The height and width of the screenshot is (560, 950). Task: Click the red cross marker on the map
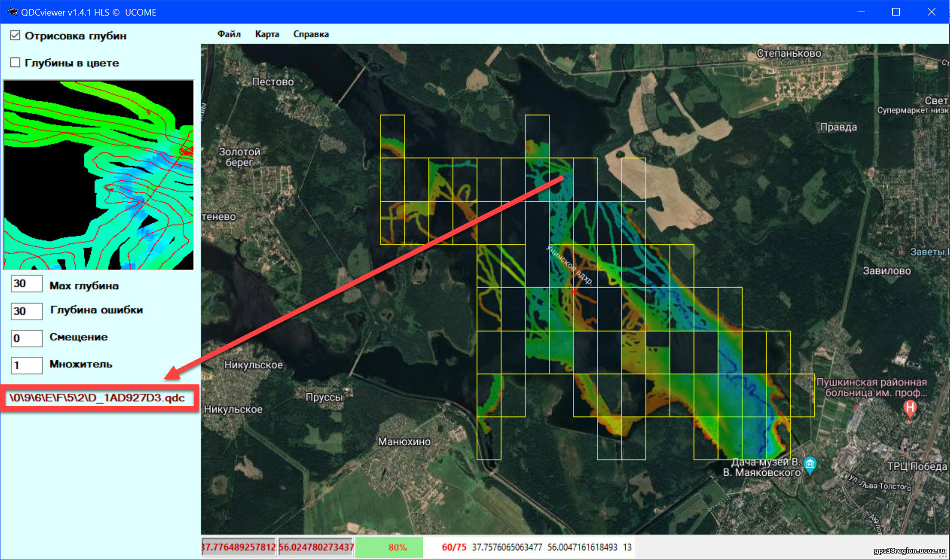[x=574, y=292]
